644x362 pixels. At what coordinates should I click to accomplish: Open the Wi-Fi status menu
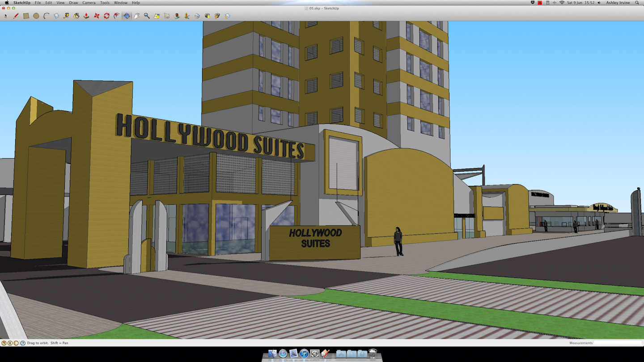click(562, 3)
